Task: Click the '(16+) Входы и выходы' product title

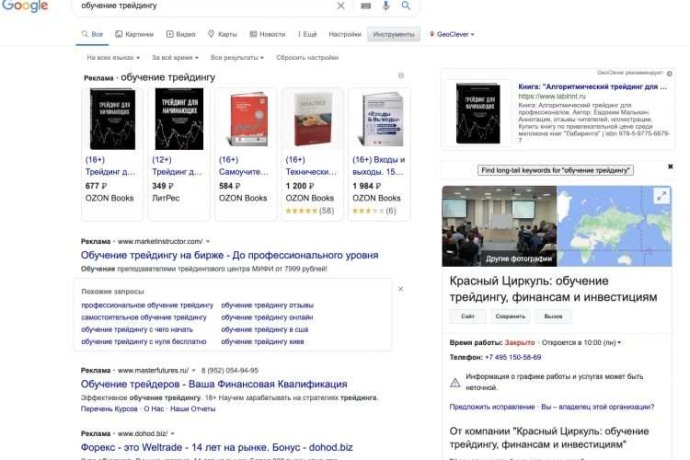Action: pos(378,166)
